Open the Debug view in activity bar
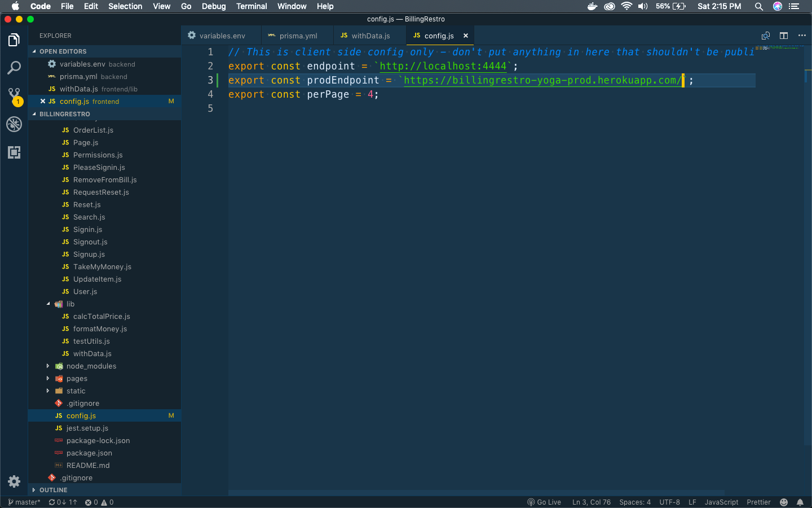The height and width of the screenshot is (508, 812). pyautogui.click(x=14, y=124)
